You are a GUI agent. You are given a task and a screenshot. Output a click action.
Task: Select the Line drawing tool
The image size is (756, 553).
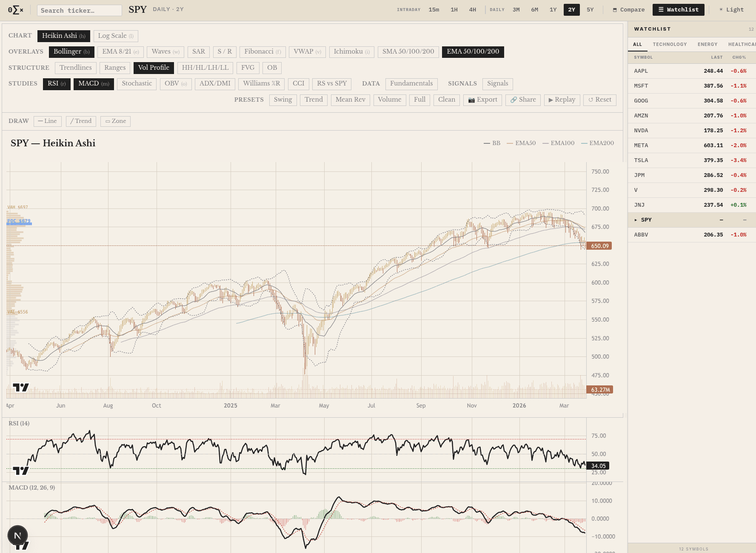coord(48,121)
